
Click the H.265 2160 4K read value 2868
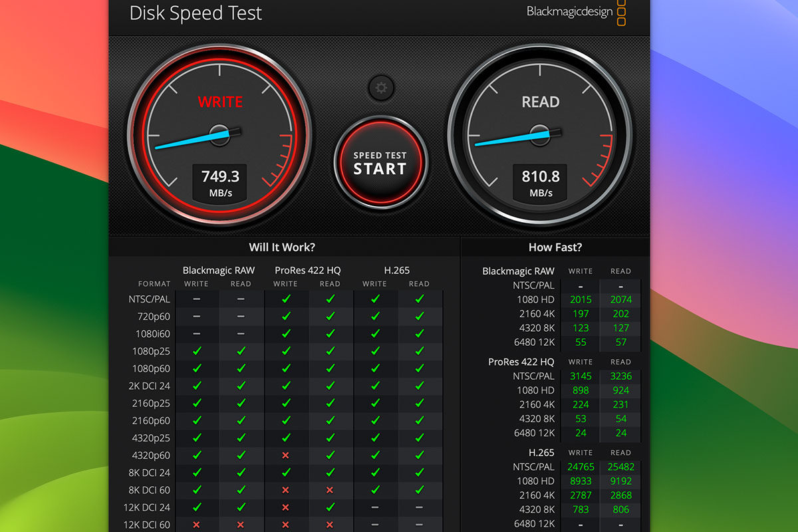click(620, 495)
